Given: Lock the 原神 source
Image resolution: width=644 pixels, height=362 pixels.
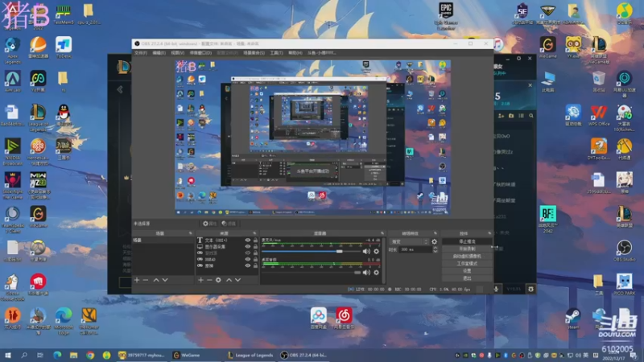Looking at the screenshot, I should tap(255, 265).
